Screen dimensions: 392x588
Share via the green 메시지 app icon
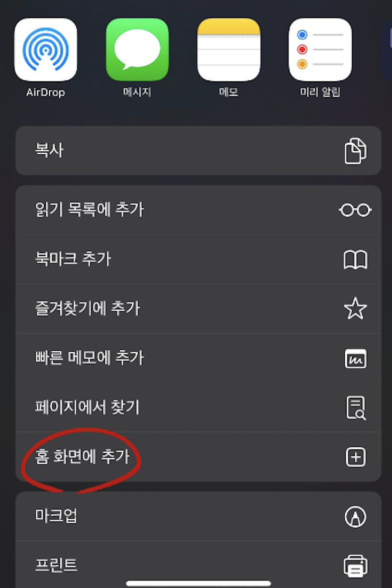click(137, 49)
